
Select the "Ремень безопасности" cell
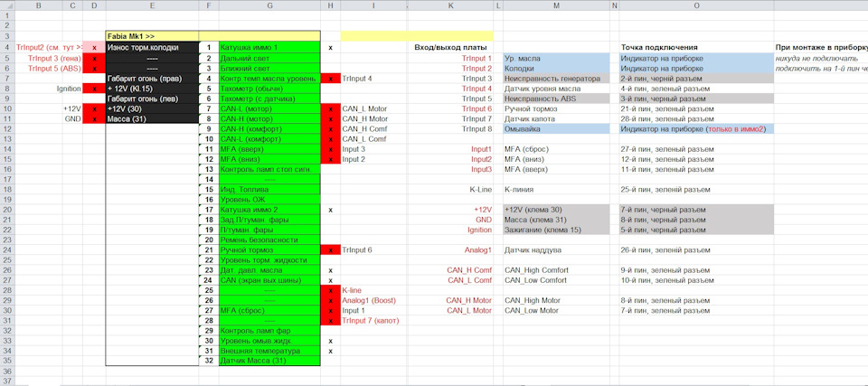(269, 240)
